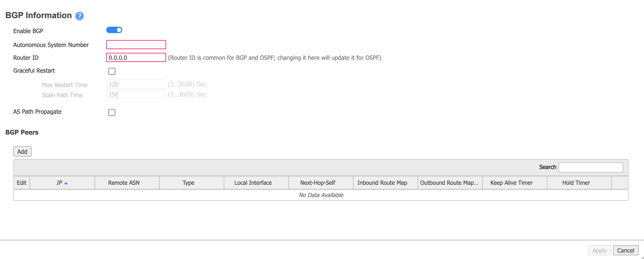Enable the Graceful Restart checkbox
644x259 pixels.
click(x=112, y=71)
